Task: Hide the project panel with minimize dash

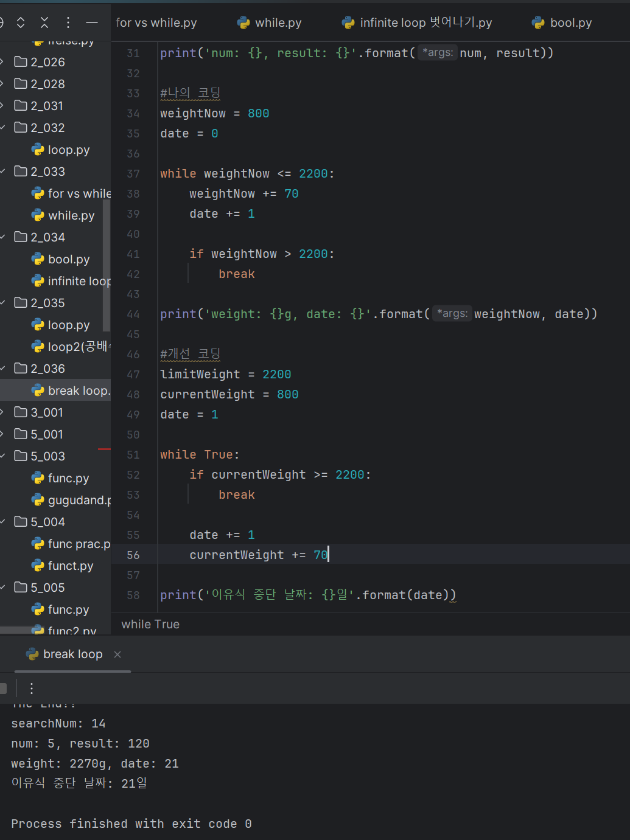Action: (92, 23)
